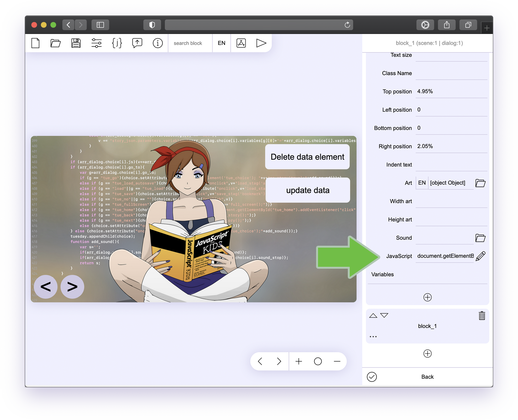Click the browser share icon
Screen dimensions: 518x420
tap(446, 25)
